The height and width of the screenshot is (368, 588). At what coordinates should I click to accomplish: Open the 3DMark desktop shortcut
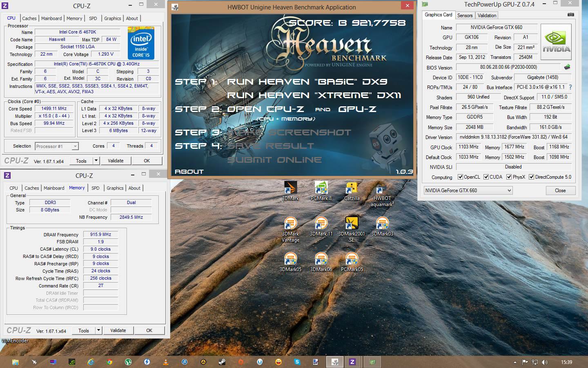tap(290, 191)
